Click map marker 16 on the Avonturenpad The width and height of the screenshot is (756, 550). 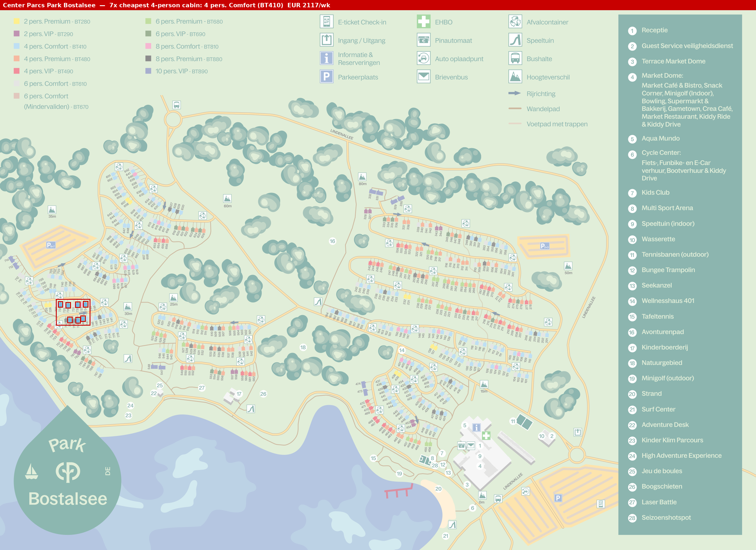[x=332, y=241]
